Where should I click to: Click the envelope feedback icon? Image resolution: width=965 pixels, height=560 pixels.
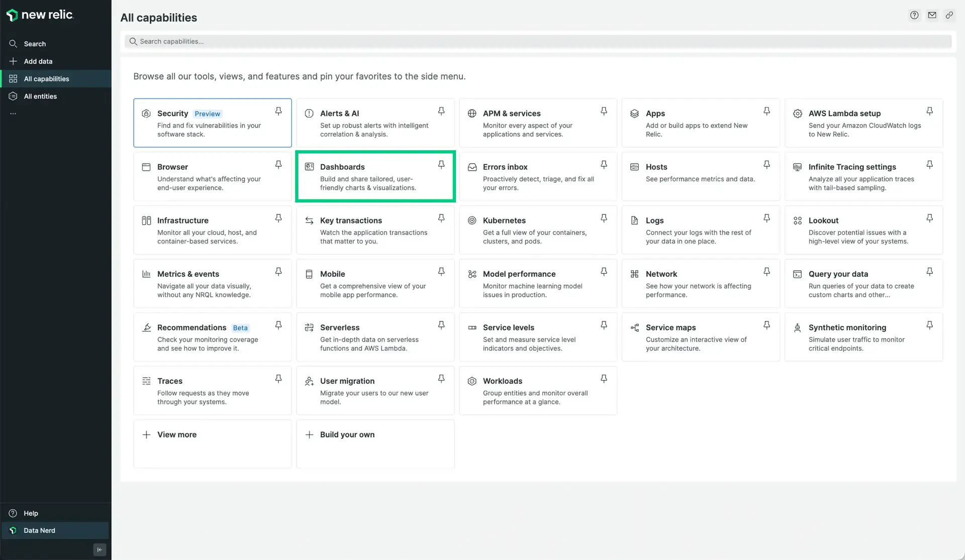point(932,15)
